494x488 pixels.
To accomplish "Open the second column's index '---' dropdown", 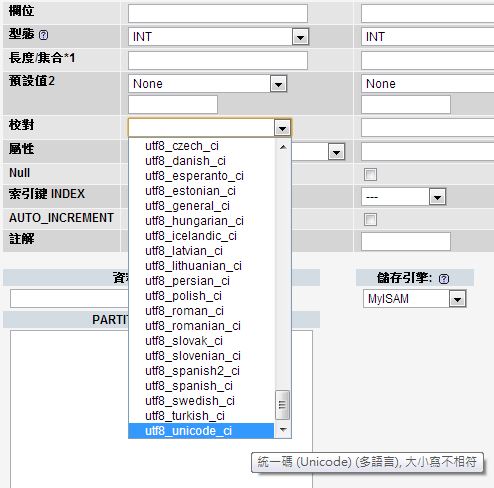I will click(x=404, y=197).
